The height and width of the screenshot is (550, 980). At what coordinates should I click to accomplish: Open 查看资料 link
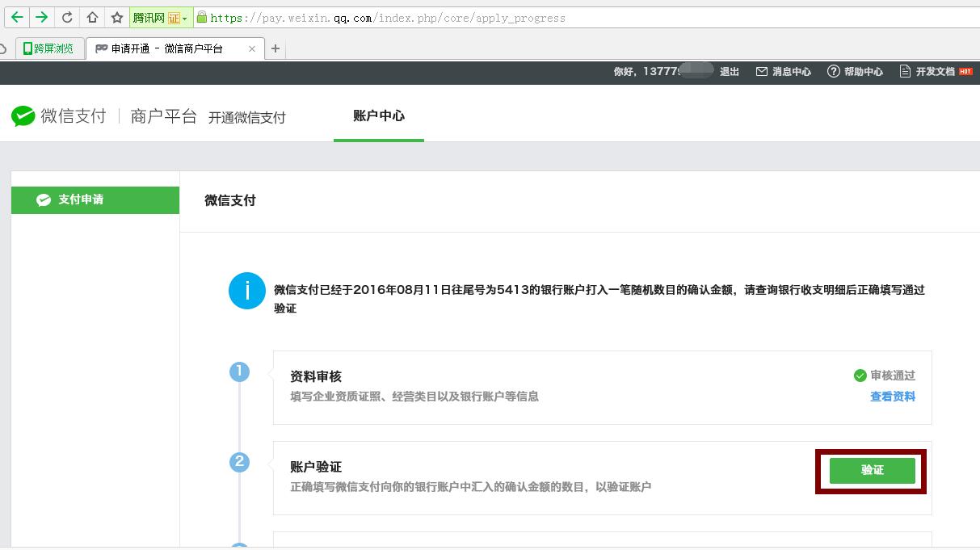pyautogui.click(x=893, y=397)
